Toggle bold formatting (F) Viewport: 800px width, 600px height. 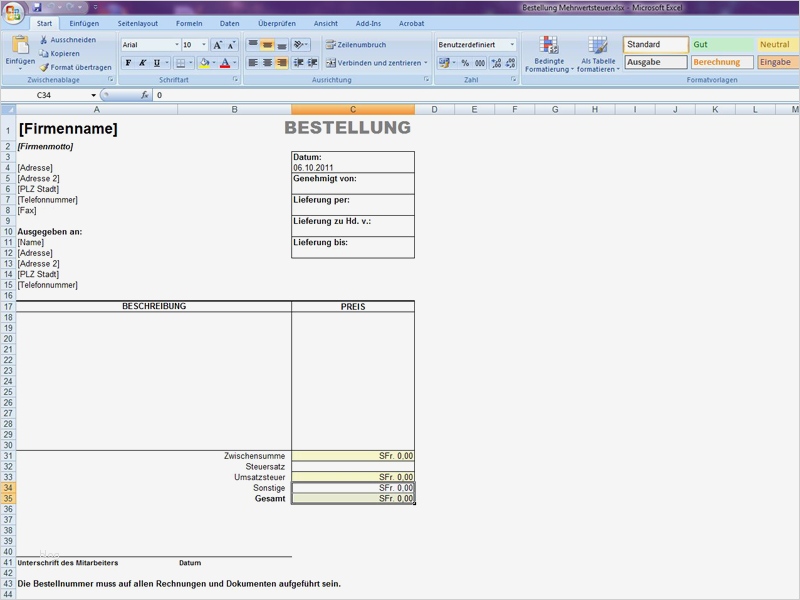[128, 63]
